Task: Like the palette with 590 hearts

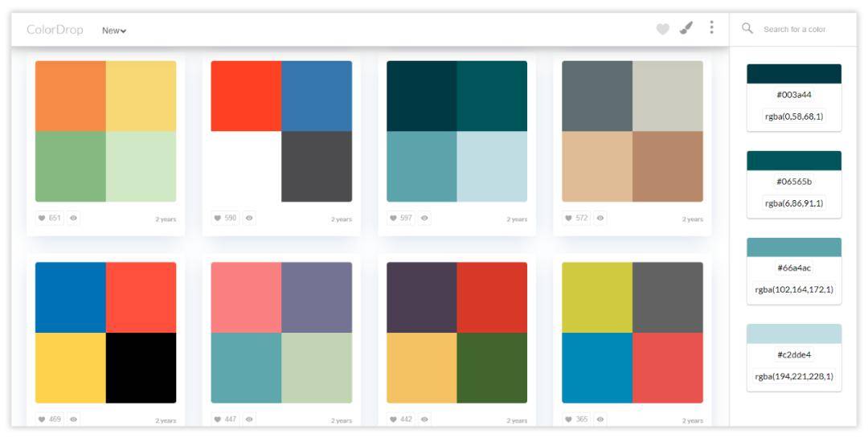Action: tap(225, 218)
